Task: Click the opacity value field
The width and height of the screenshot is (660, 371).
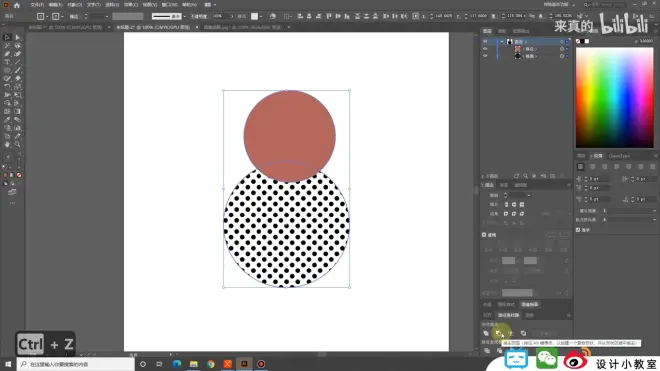Action: 219,16
